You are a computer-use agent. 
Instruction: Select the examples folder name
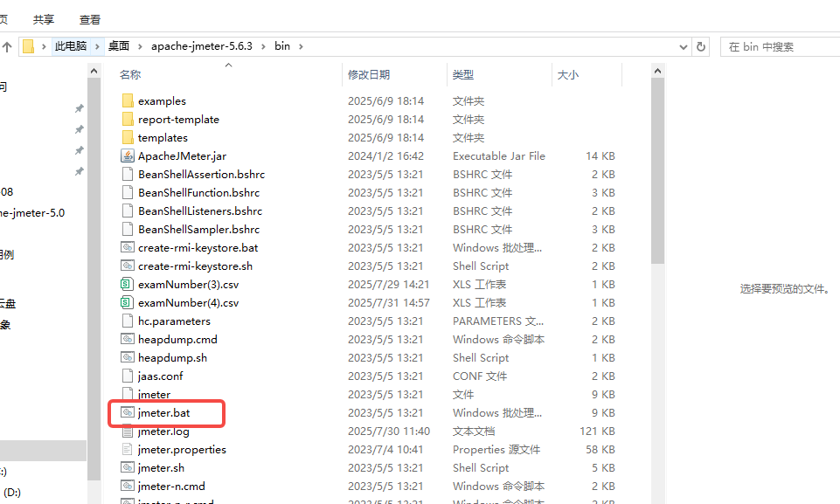162,100
